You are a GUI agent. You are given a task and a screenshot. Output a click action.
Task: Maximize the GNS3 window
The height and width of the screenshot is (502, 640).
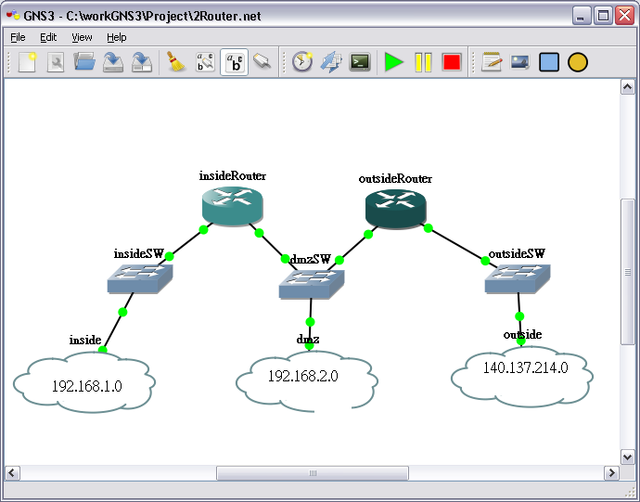tap(603, 16)
